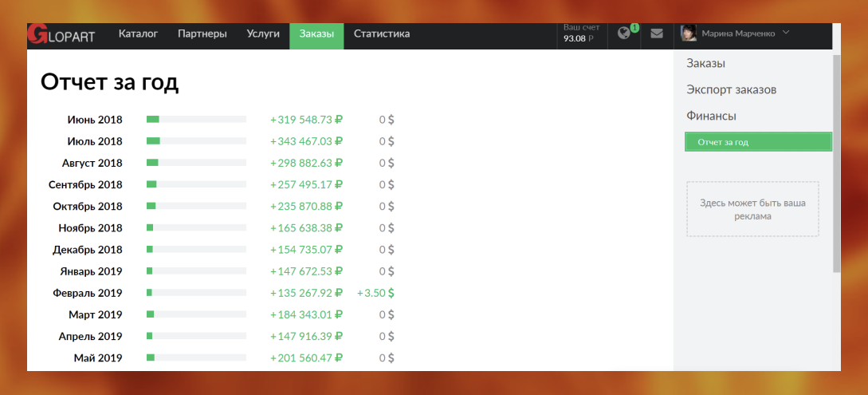Click the Декабрь 2018 row label

pos(88,249)
